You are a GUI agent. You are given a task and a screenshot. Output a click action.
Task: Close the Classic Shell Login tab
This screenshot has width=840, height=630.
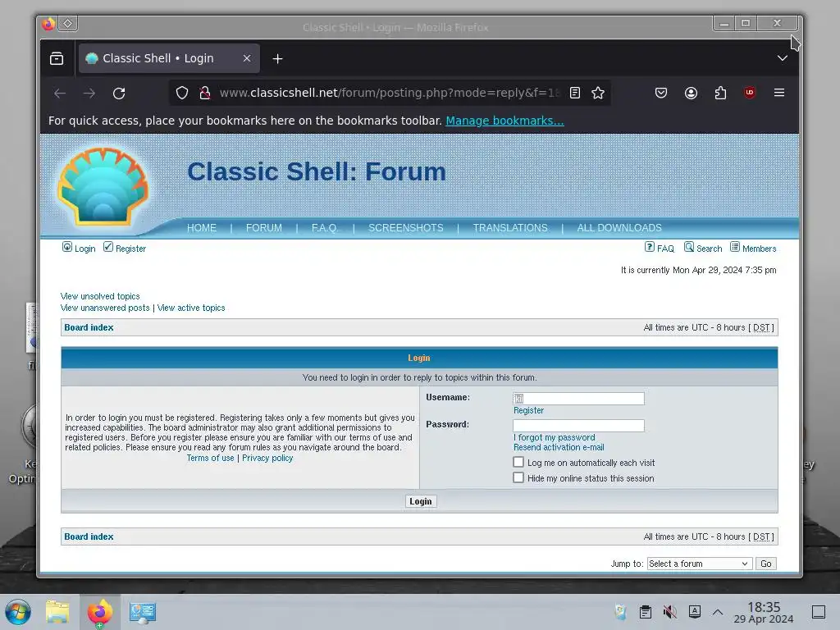click(x=246, y=58)
